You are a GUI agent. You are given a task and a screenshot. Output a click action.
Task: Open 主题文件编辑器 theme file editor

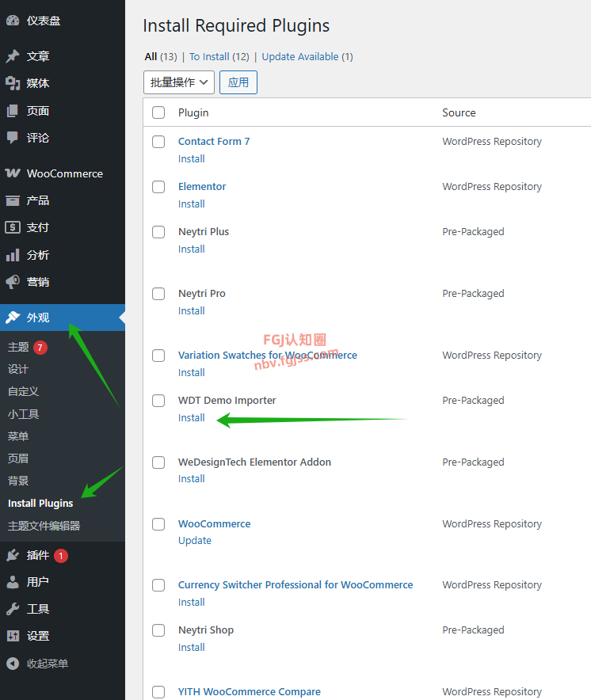tap(44, 526)
